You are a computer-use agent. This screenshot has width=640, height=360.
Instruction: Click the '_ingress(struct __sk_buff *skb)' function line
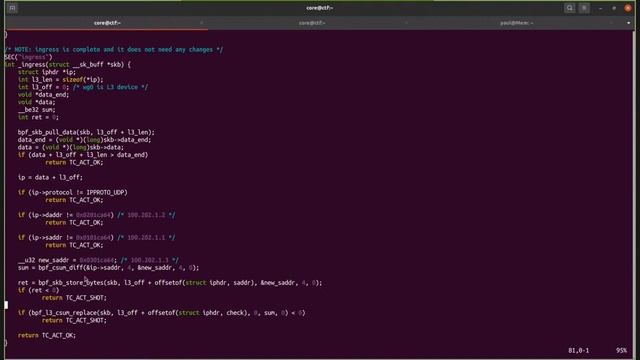tap(68, 64)
